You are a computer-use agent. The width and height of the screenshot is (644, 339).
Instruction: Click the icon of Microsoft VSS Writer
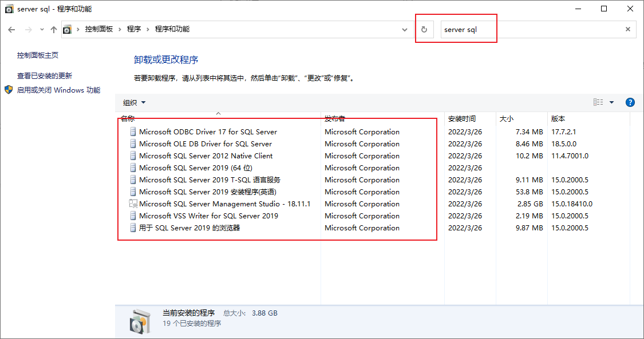(133, 216)
